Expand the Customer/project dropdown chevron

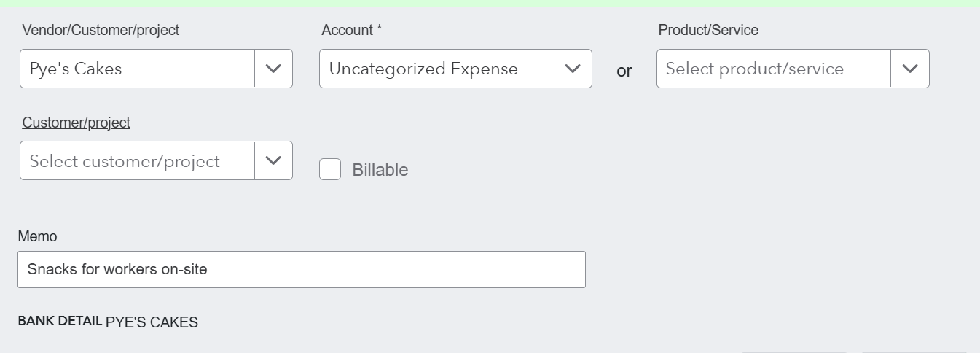pos(273,160)
